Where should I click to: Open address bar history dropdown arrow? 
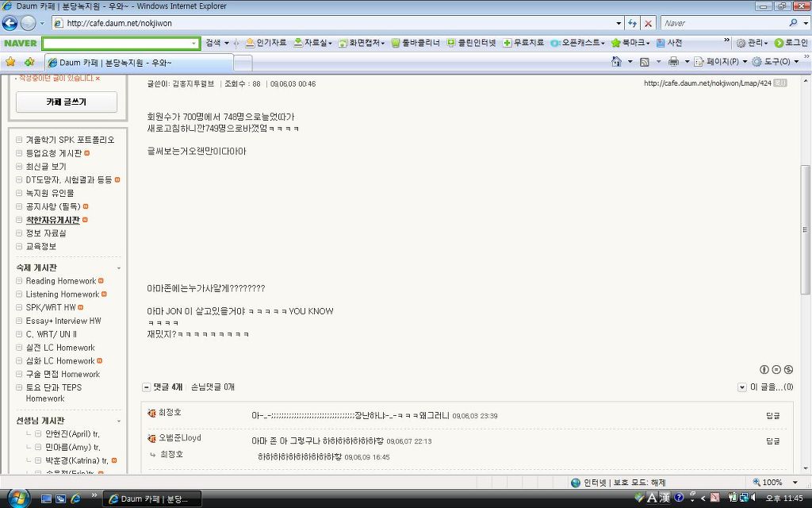(619, 23)
